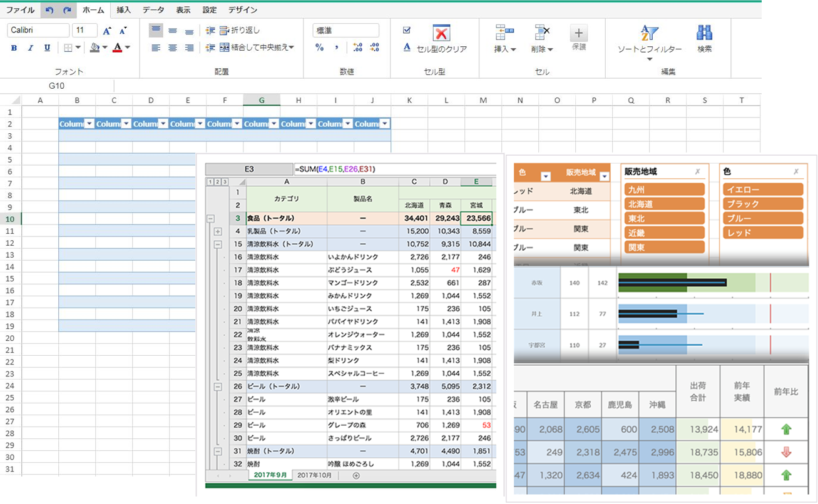Toggle the イエロー color slicer item
This screenshot has width=818, height=504.
[762, 189]
